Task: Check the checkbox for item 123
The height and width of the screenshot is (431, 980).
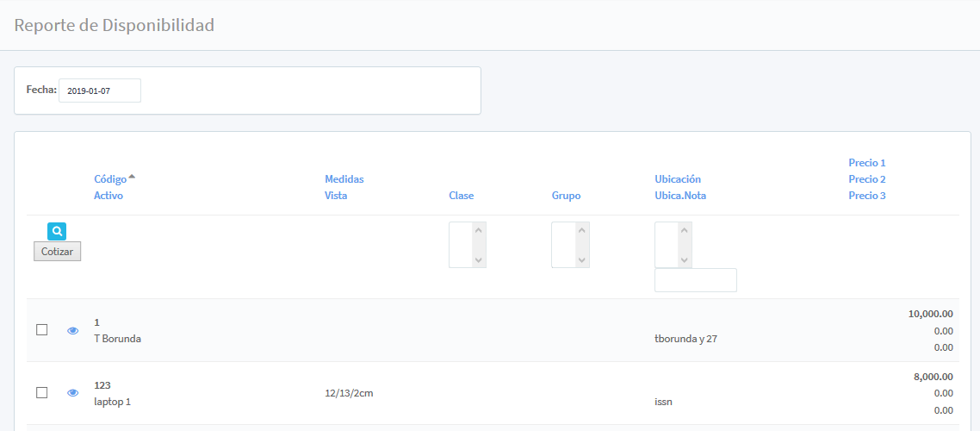Action: click(41, 392)
